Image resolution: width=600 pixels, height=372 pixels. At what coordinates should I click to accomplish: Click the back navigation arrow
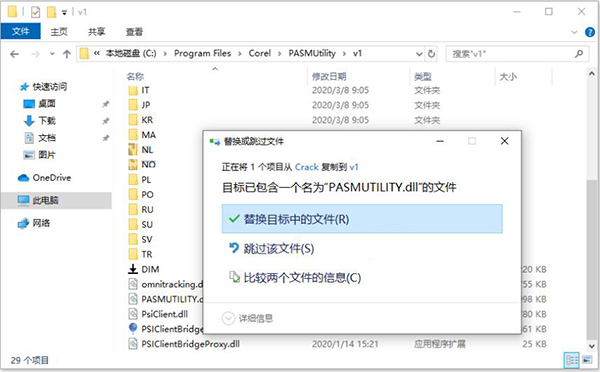click(x=15, y=54)
